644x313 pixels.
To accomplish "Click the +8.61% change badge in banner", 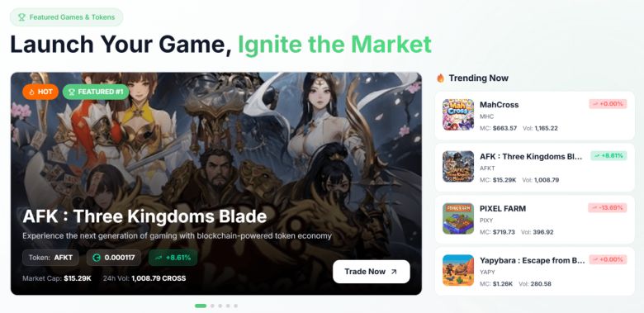I will (x=173, y=258).
